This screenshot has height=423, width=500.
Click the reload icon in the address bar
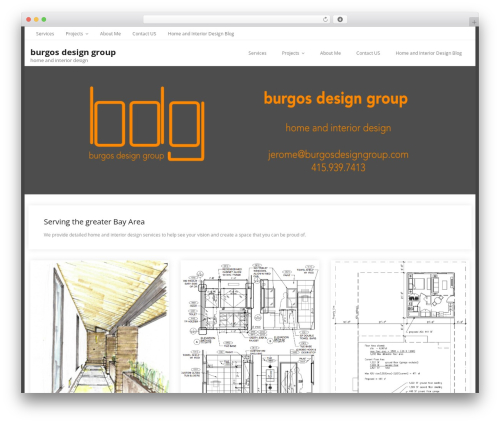click(x=325, y=19)
